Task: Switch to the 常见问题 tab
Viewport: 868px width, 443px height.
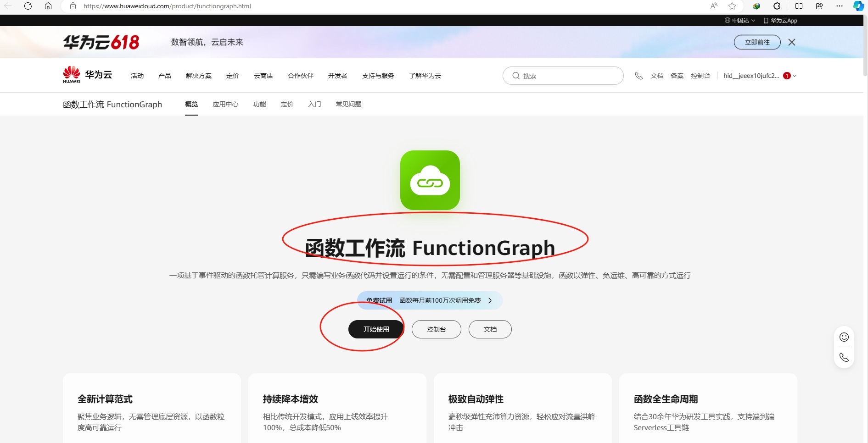Action: 348,104
